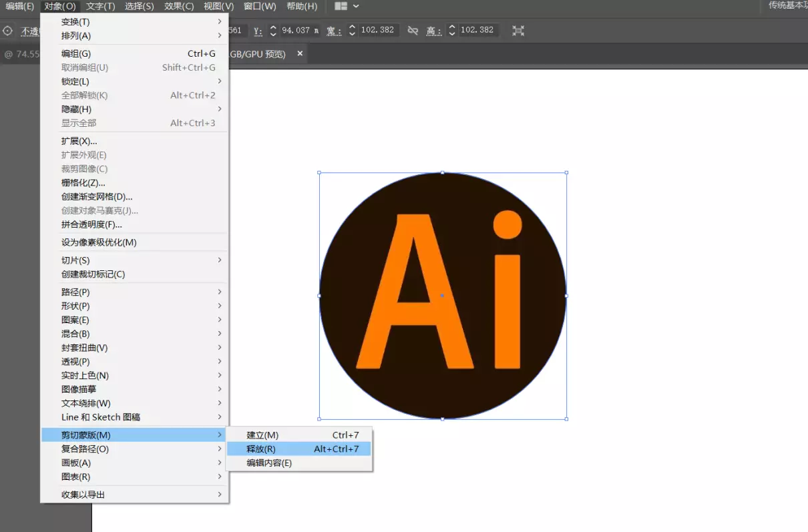
Task: Click the Y coordinate stepper arrows
Action: 273,30
